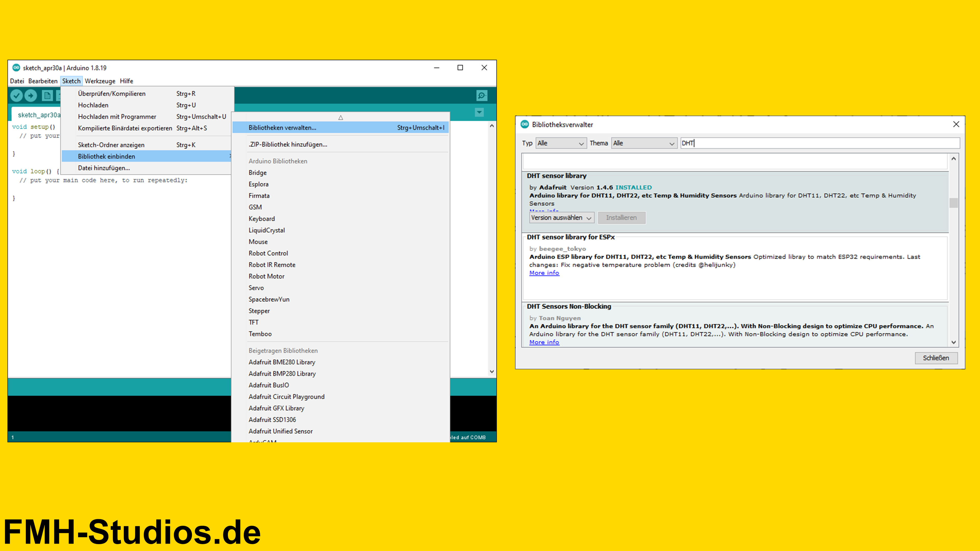Click the Upload arrow toolbar icon

[31, 95]
